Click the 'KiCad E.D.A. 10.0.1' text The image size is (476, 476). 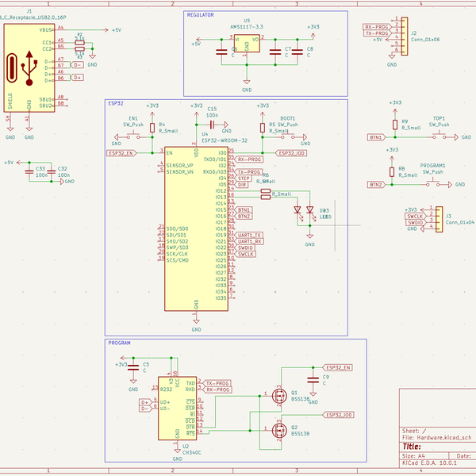coord(429,463)
